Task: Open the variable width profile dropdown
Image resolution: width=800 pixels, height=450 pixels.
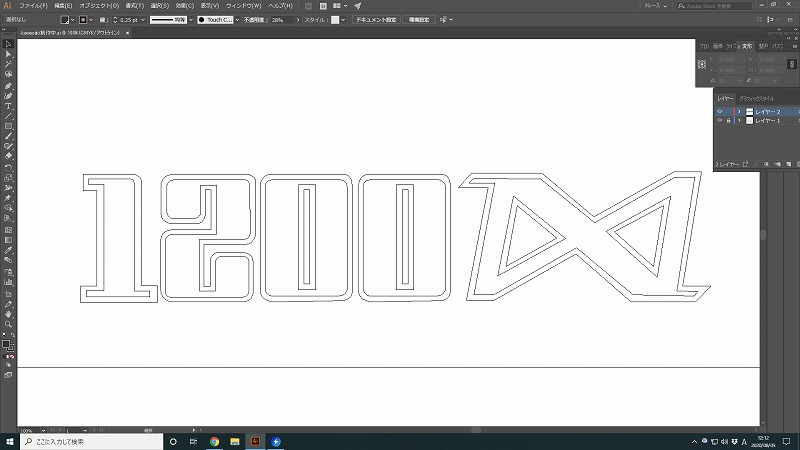Action: click(191, 20)
